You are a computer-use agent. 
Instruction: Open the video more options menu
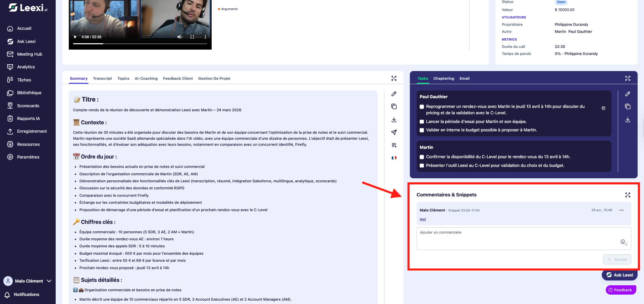click(x=205, y=37)
